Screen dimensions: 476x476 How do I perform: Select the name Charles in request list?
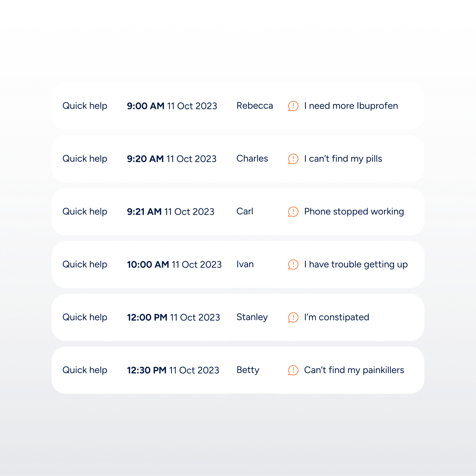coord(252,159)
